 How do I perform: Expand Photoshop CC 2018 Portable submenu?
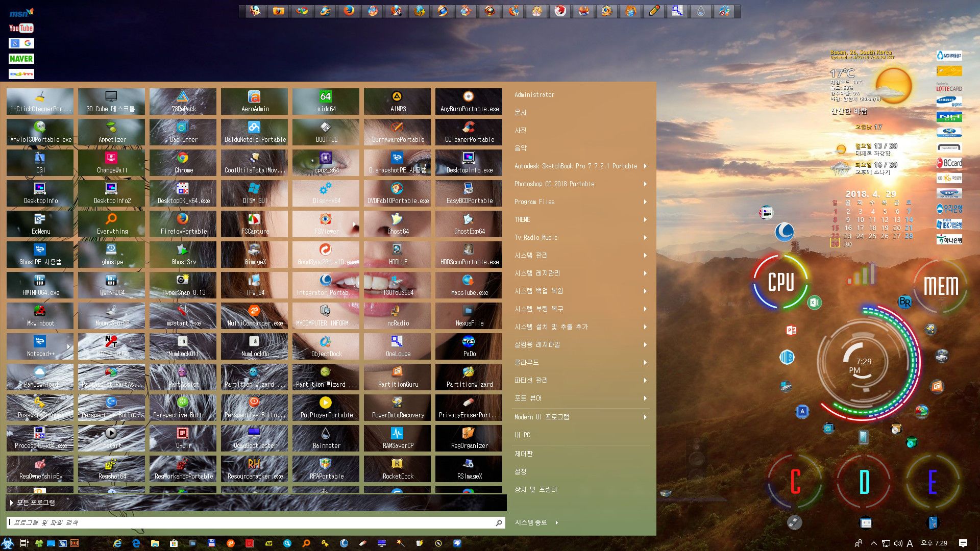tap(581, 184)
